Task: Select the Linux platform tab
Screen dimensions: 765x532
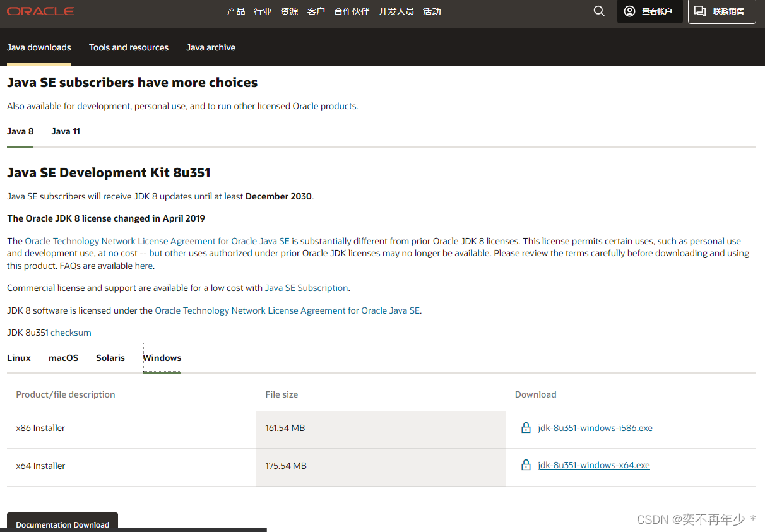Action: pyautogui.click(x=19, y=358)
